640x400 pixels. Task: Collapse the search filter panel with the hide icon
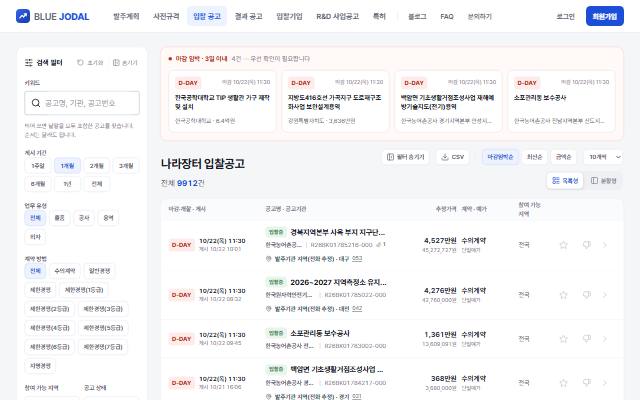[x=116, y=62]
